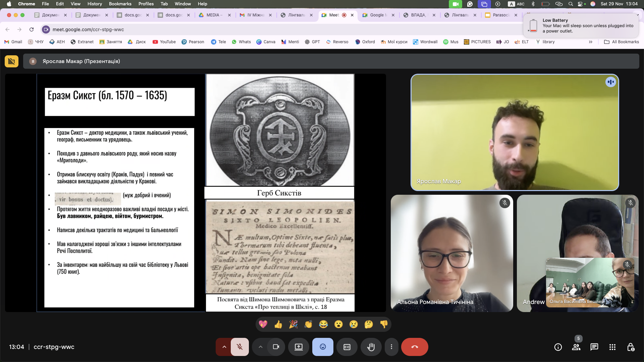Toggle the camera on or off
The height and width of the screenshot is (362, 644).
pos(276,347)
